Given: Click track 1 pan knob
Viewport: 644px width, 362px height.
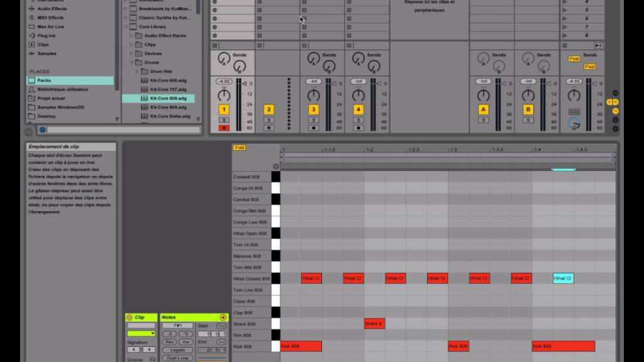Looking at the screenshot, I should pyautogui.click(x=224, y=96).
